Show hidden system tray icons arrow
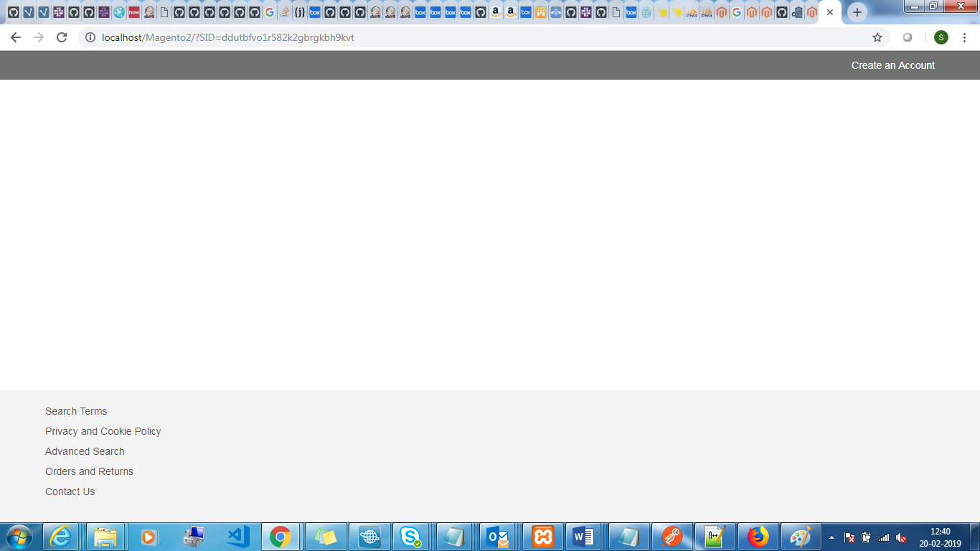 coord(831,537)
